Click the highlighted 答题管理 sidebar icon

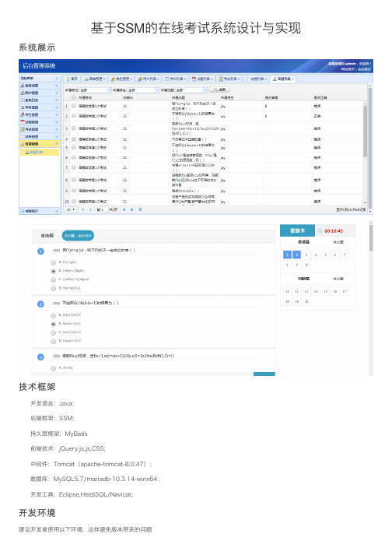pyautogui.click(x=23, y=144)
